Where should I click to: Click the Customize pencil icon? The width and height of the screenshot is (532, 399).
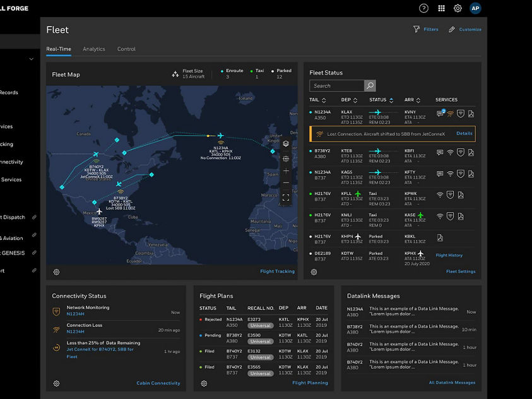[452, 30]
